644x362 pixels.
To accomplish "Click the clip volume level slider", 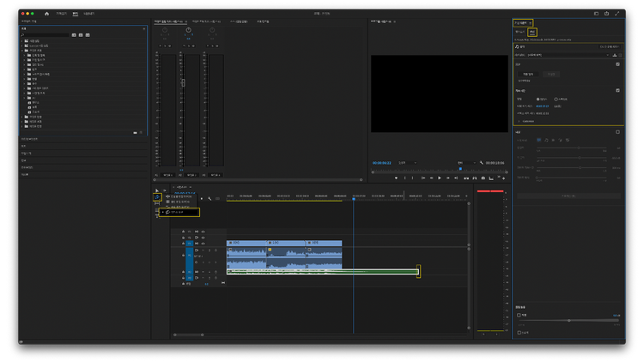I will pos(568,320).
